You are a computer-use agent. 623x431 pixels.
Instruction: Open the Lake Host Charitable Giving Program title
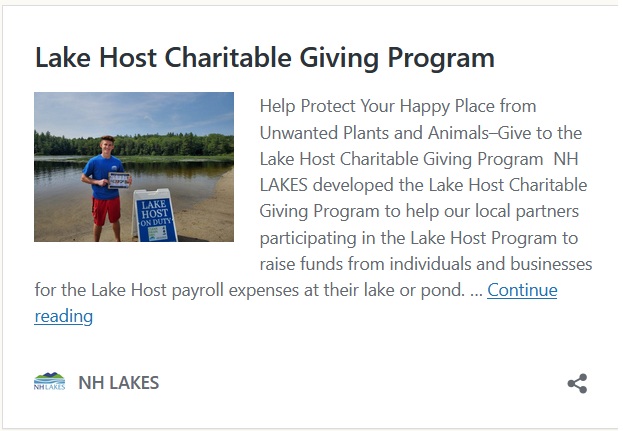(x=264, y=57)
